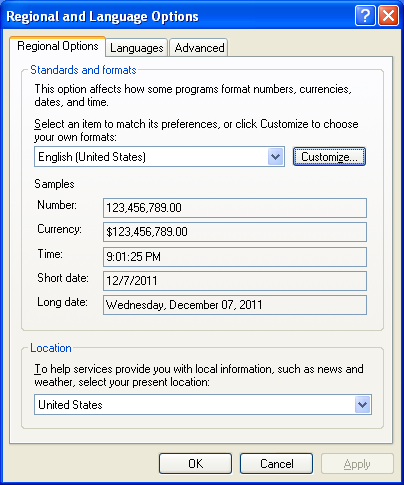Select the United States location combo box
Viewport: 404px width, 485px height.
[203, 405]
